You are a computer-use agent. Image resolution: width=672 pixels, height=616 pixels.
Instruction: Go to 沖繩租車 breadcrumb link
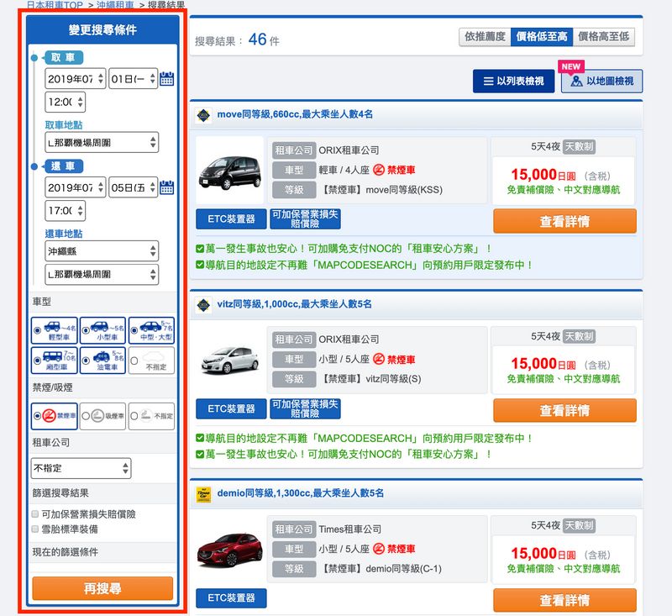point(115,5)
